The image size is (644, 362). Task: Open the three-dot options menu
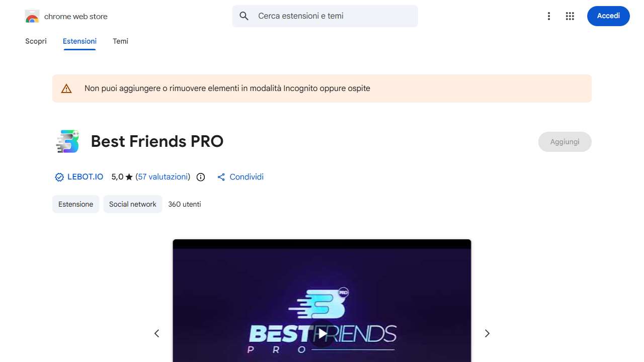(549, 16)
